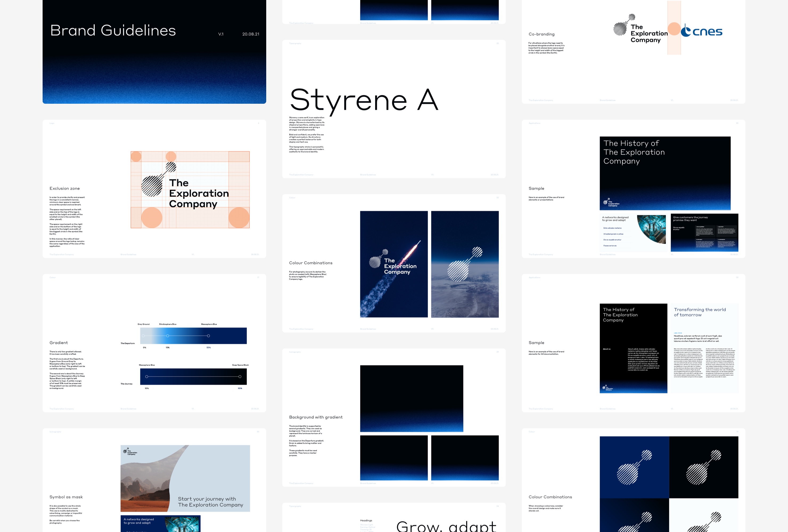The image size is (788, 532).
Task: Click "Colour Combinations" heading beside symbol tiles
Action: [550, 497]
